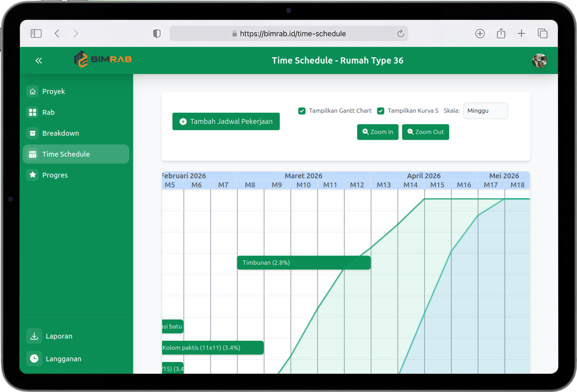Image resolution: width=577 pixels, height=392 pixels.
Task: Select the Time Schedule menu item
Action: [76, 154]
